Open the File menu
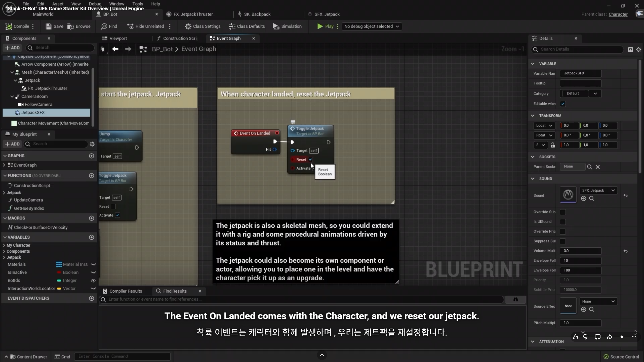This screenshot has width=644, height=362. 26,4
